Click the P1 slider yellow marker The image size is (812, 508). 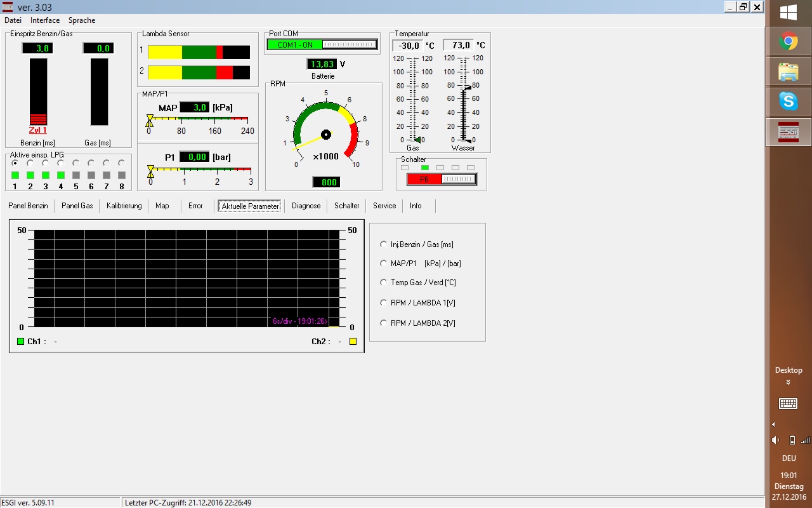(150, 171)
